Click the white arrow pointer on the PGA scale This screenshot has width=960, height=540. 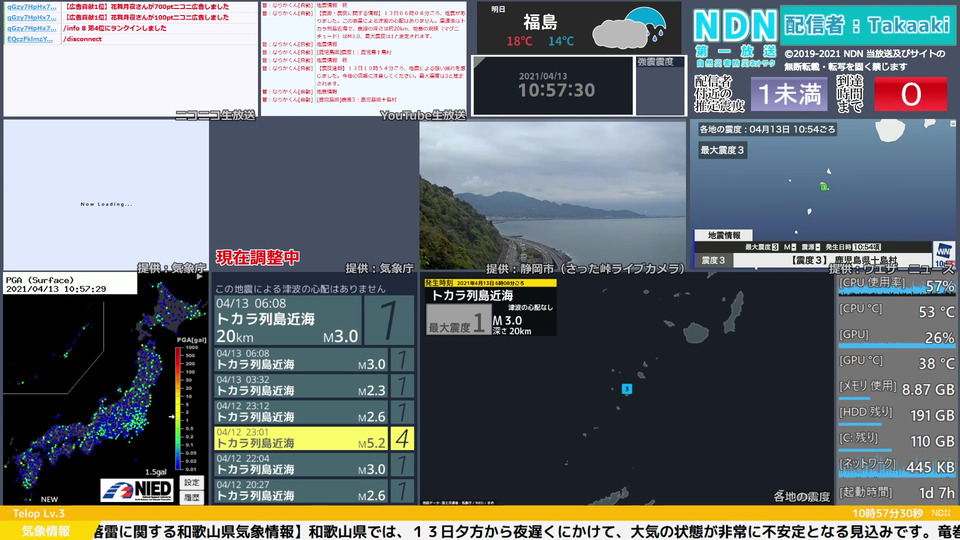(172, 417)
